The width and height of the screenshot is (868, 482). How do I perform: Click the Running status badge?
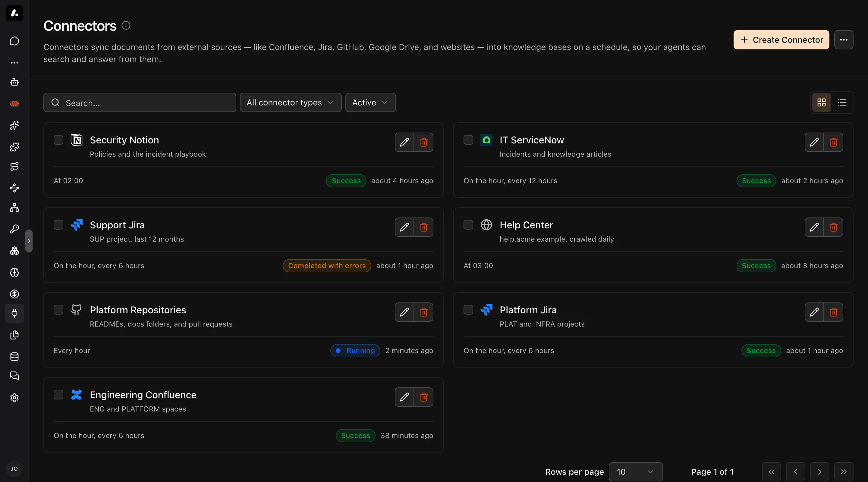(x=355, y=350)
